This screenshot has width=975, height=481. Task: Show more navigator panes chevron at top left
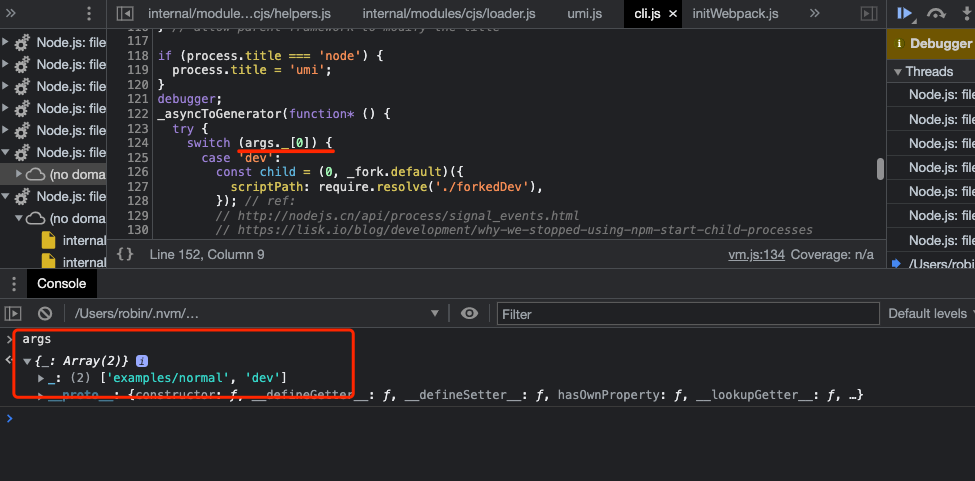coord(11,13)
